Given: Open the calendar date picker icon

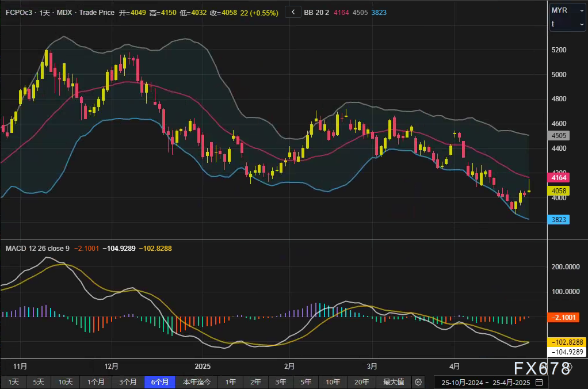Looking at the screenshot, I should (539, 382).
